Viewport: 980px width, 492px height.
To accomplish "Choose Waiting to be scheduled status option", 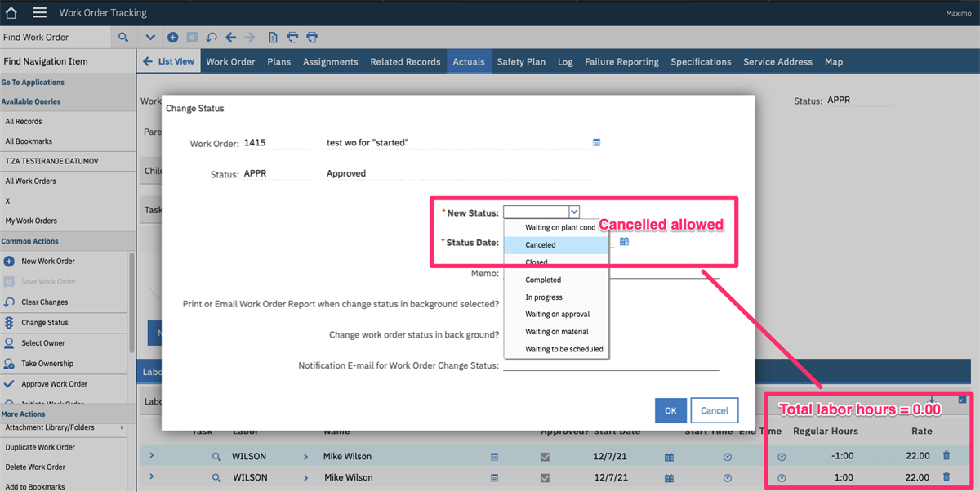I will pyautogui.click(x=556, y=349).
